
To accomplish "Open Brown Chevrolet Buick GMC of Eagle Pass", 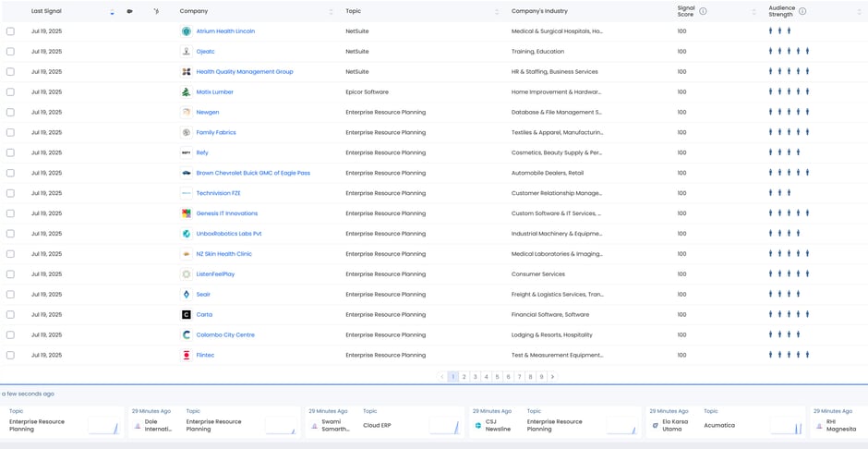I will tap(253, 173).
